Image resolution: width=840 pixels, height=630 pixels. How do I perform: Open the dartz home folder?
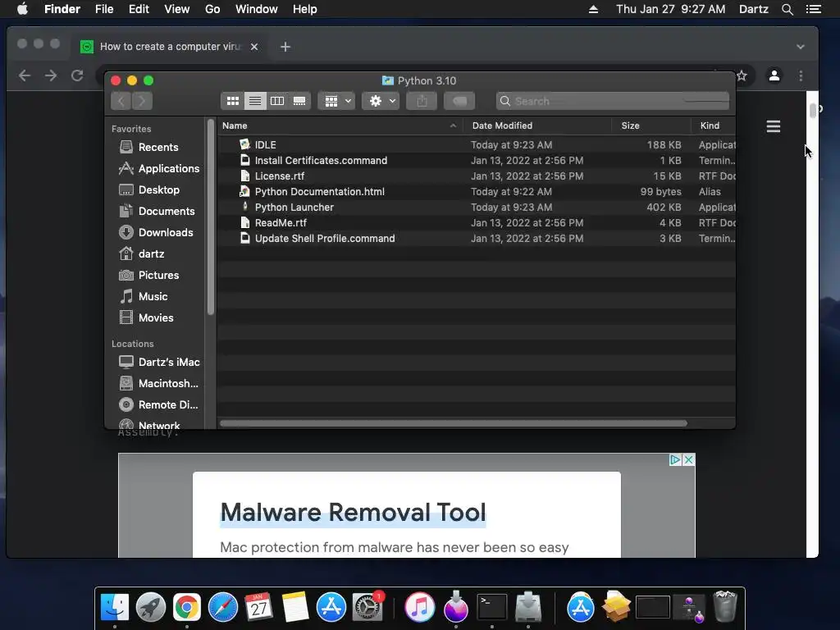[141, 254]
